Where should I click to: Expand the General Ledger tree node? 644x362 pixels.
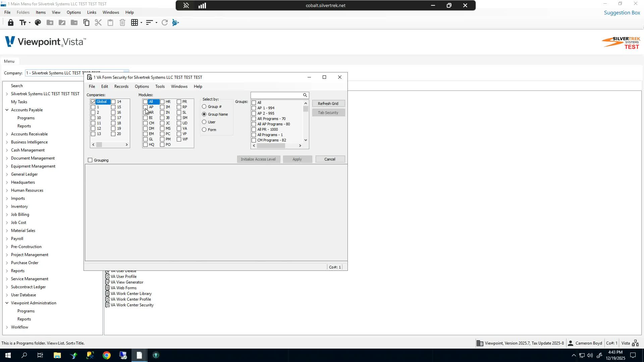[x=7, y=174]
